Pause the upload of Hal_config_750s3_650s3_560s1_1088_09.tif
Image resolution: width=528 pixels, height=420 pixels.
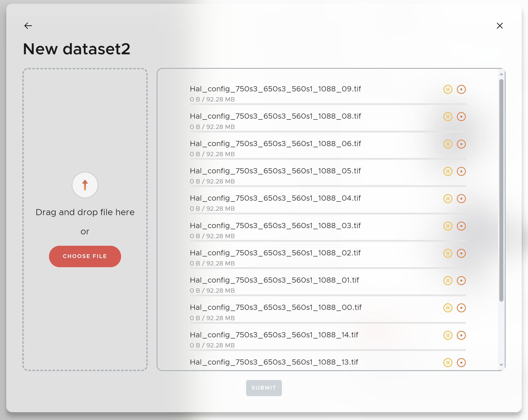coord(448,89)
